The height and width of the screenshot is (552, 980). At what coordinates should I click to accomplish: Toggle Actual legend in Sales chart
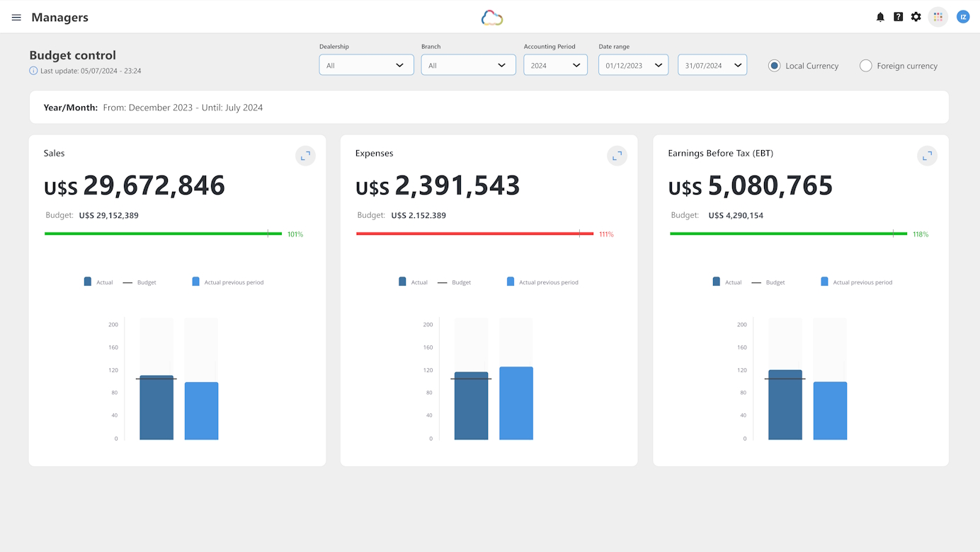coord(98,282)
